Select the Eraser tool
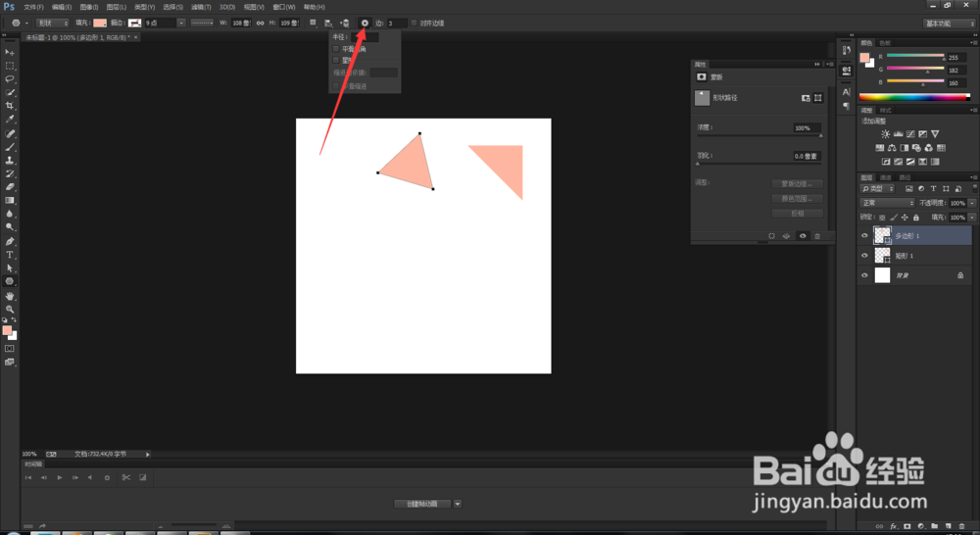980x535 pixels. pos(10,187)
